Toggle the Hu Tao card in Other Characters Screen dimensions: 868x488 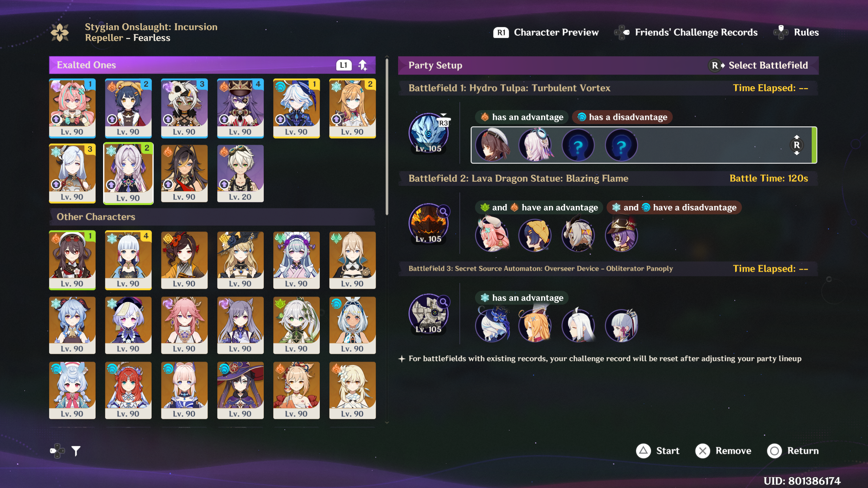(72, 260)
